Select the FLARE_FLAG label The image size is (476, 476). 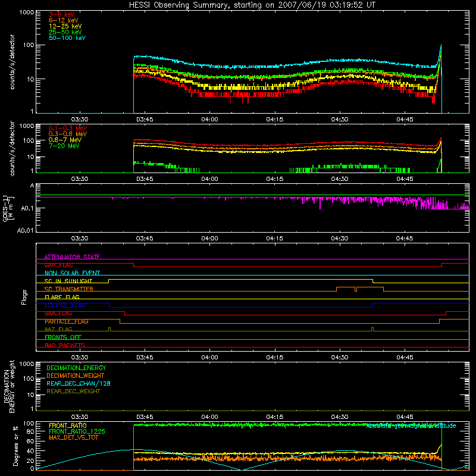62,297
